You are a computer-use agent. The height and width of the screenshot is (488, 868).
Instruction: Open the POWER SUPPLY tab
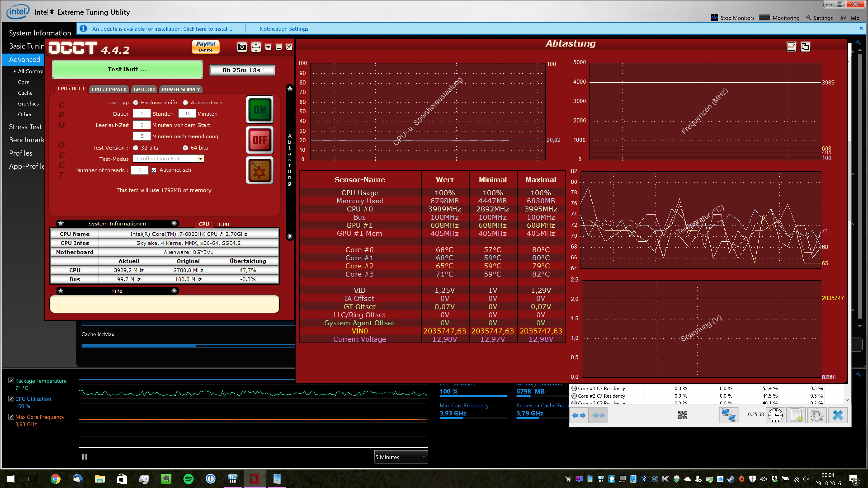[x=181, y=89]
